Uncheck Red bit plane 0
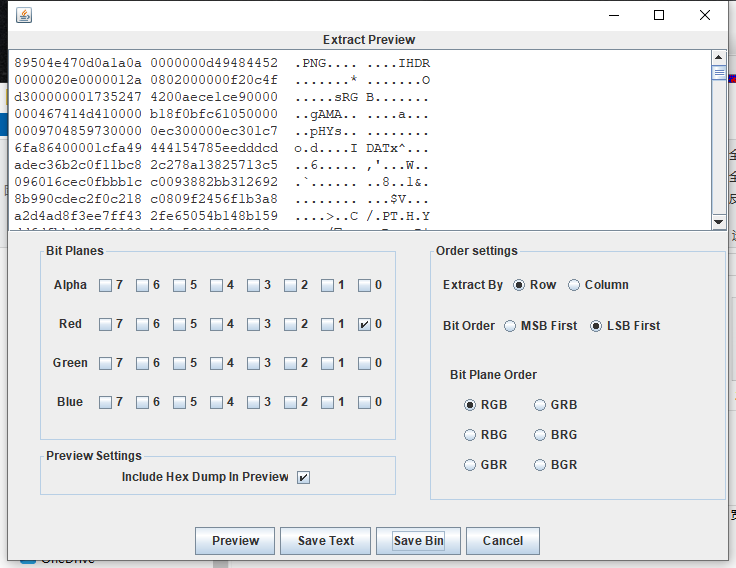 364,324
